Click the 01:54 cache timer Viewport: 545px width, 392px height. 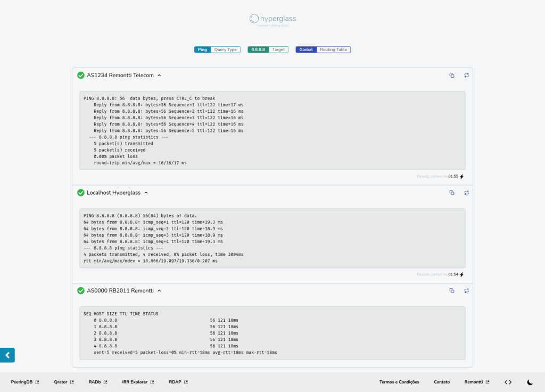tap(453, 274)
